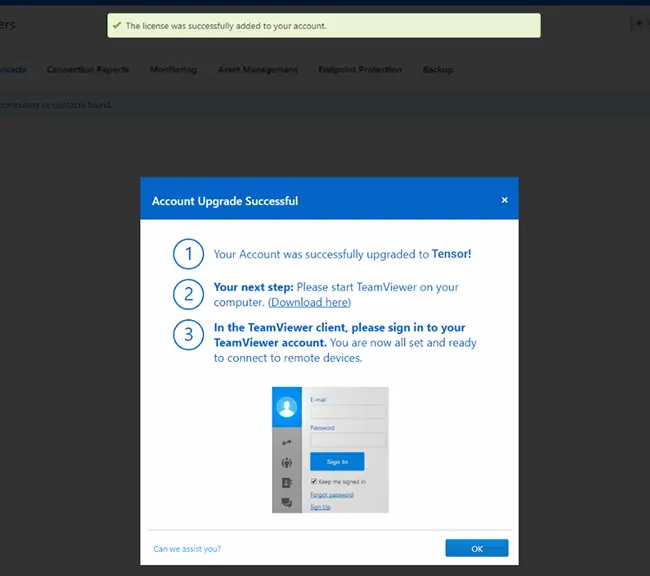Click the license successfully added notification text
The image size is (650, 576).
(x=226, y=26)
